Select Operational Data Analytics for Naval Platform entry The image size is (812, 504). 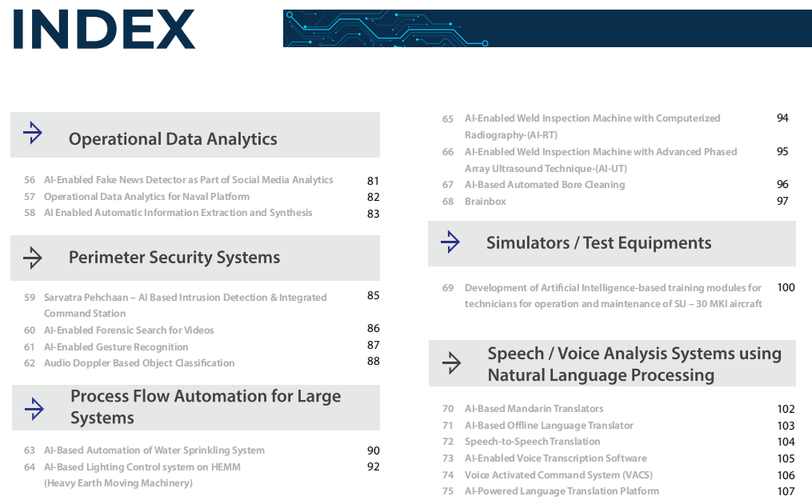146,196
